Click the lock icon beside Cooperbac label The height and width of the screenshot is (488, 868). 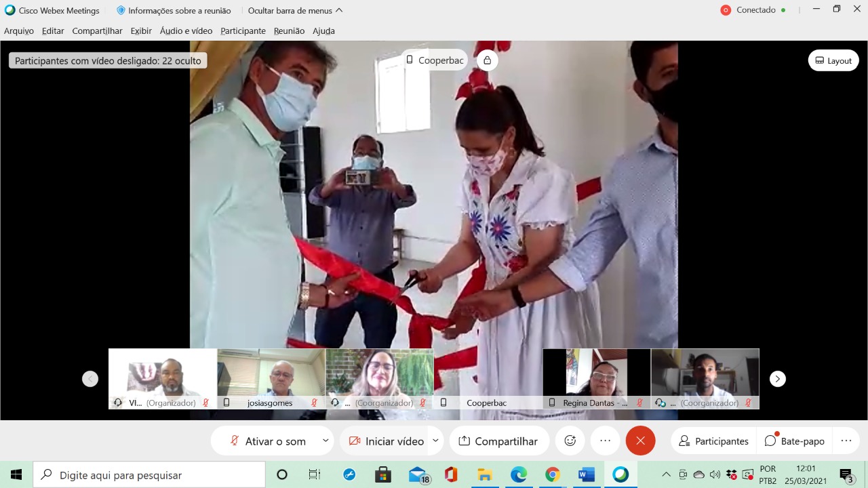coord(487,60)
